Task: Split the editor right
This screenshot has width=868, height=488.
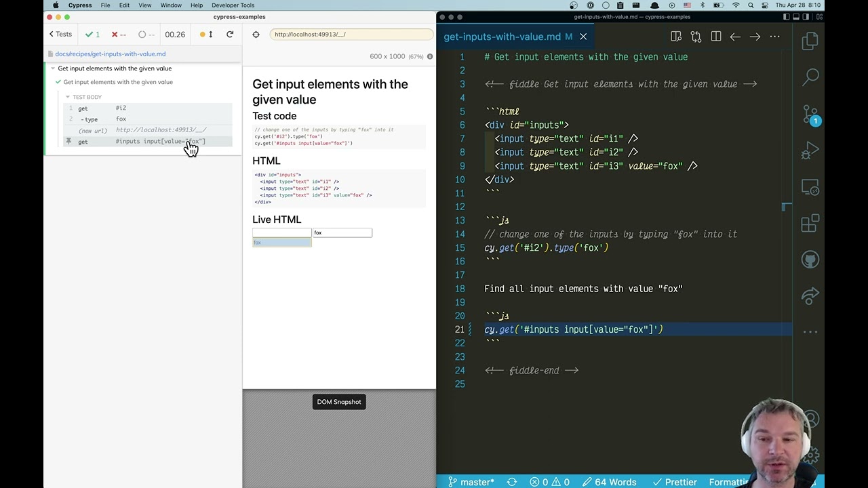Action: pyautogui.click(x=715, y=37)
